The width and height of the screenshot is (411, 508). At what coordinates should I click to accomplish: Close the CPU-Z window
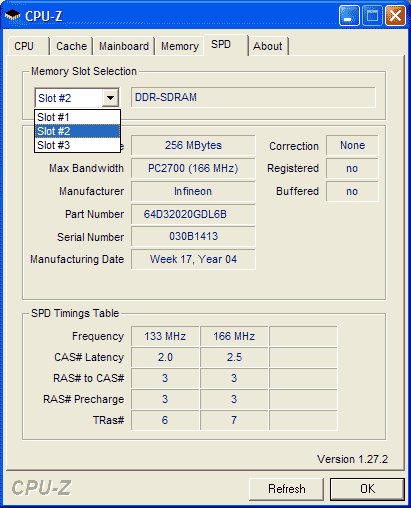(x=395, y=15)
